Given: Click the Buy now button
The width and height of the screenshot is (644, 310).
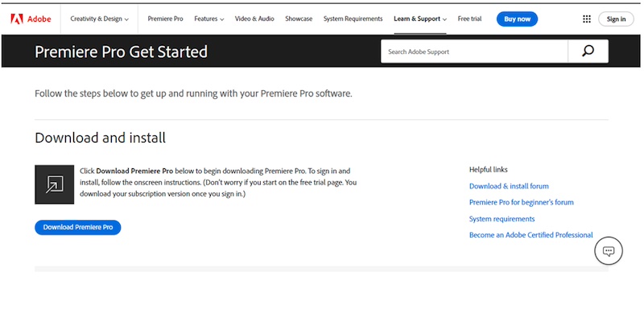Looking at the screenshot, I should 517,19.
